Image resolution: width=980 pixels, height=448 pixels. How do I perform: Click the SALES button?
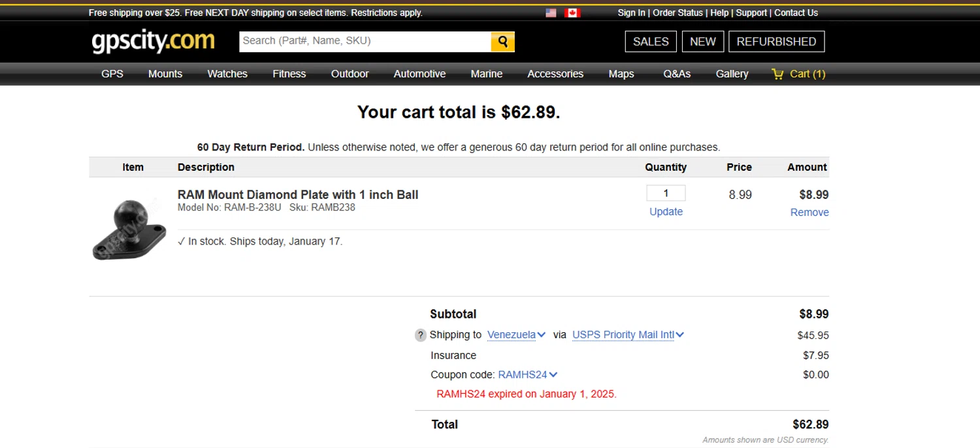651,41
